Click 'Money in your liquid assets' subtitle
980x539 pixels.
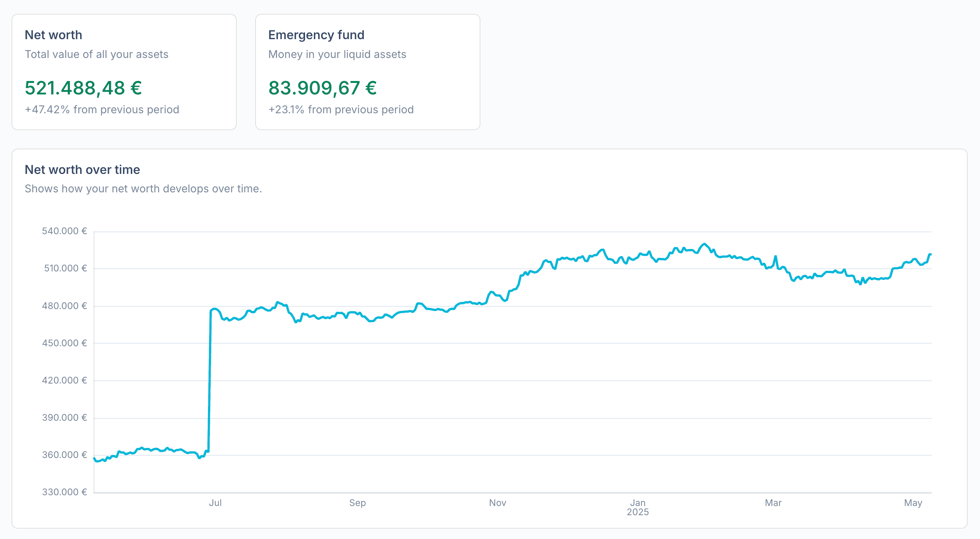click(x=337, y=55)
